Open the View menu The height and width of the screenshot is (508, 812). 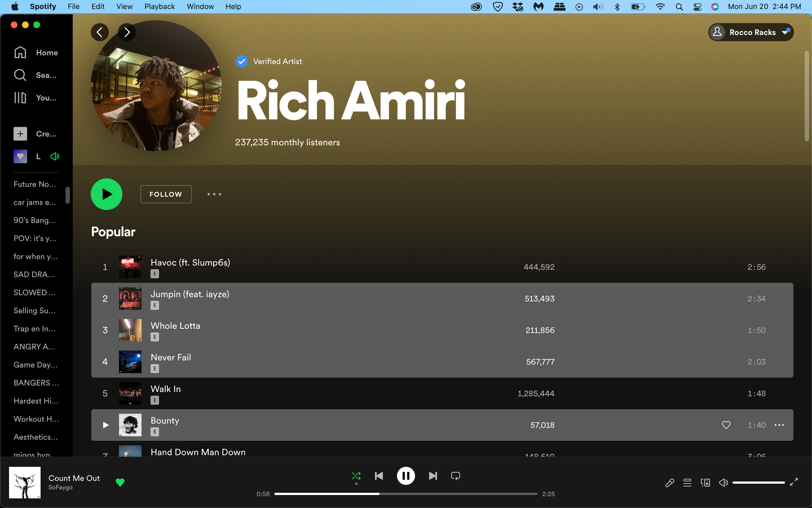point(124,7)
